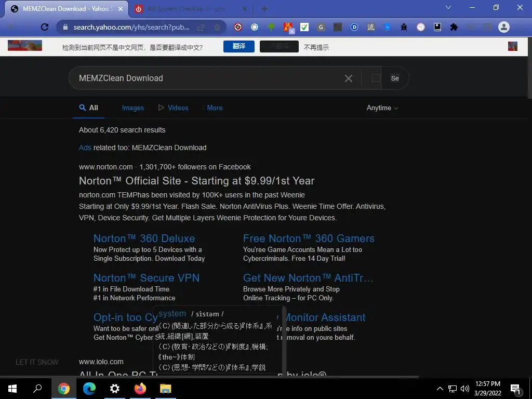Open the black bug extension icon
Screen dimensions: 532x399
click(x=404, y=27)
